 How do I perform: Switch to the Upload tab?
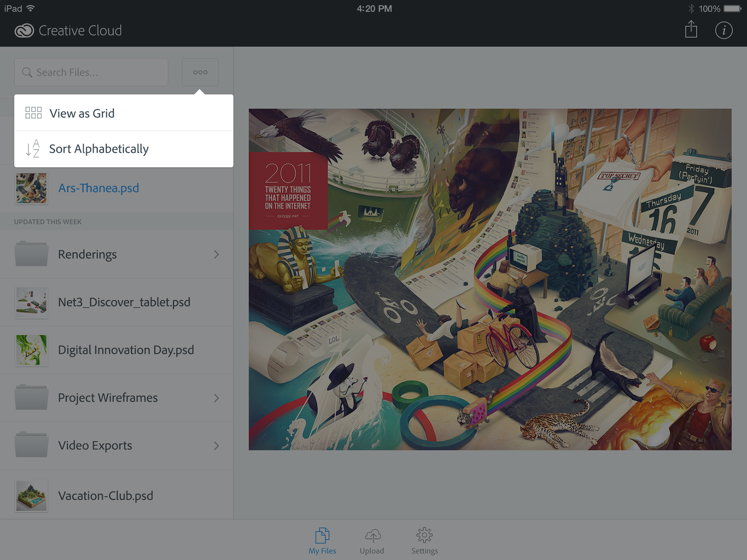click(x=372, y=541)
